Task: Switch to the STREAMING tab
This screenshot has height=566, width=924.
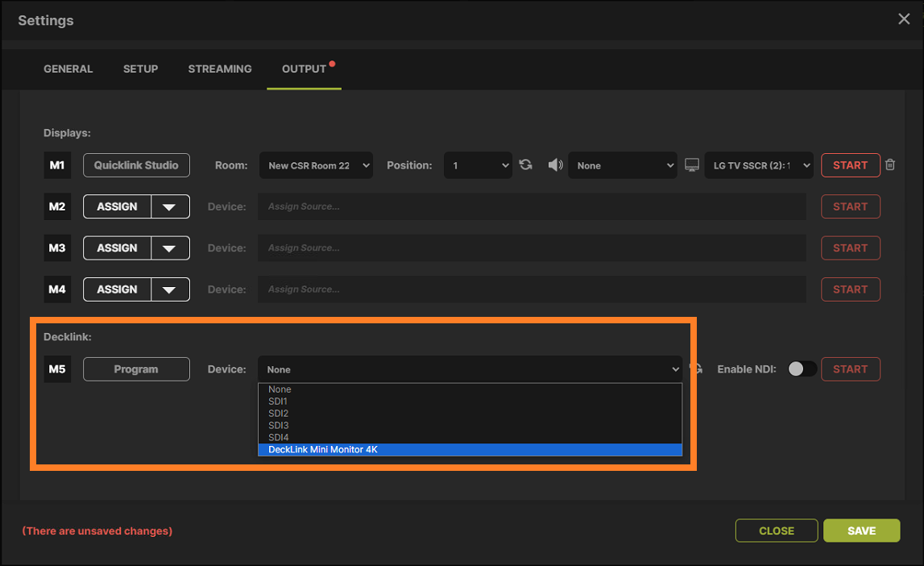Action: pos(219,69)
